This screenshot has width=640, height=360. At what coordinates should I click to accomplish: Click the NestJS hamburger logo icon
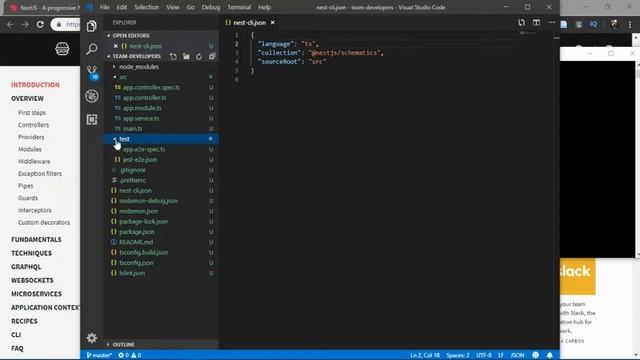(x=62, y=49)
